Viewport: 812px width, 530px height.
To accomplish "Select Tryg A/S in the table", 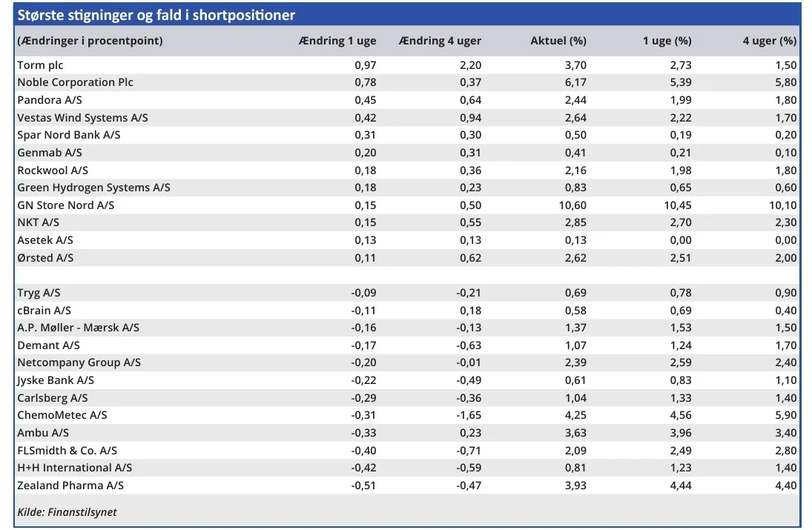I will click(39, 293).
